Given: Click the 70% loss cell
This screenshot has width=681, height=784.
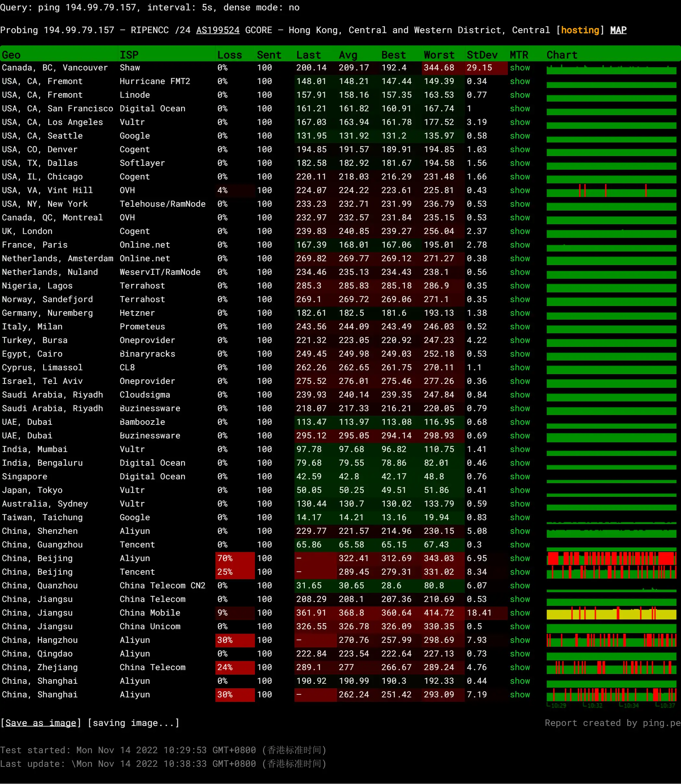Looking at the screenshot, I should 235,558.
